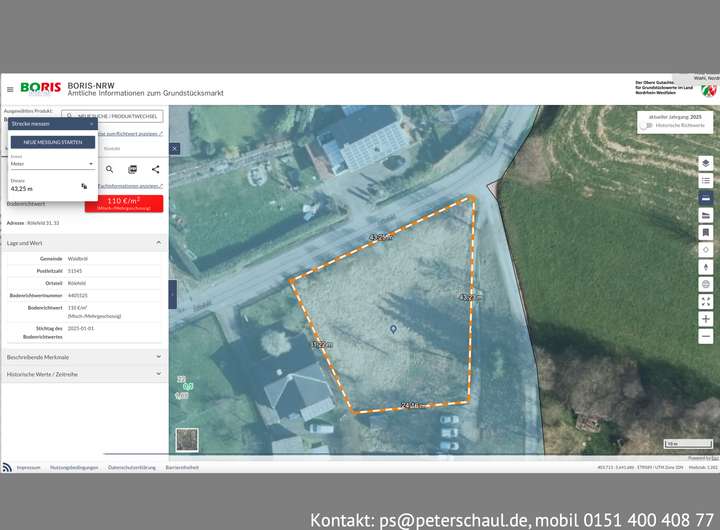The width and height of the screenshot is (720, 530).
Task: Click the layers stack icon on map toolbar
Action: [x=706, y=163]
